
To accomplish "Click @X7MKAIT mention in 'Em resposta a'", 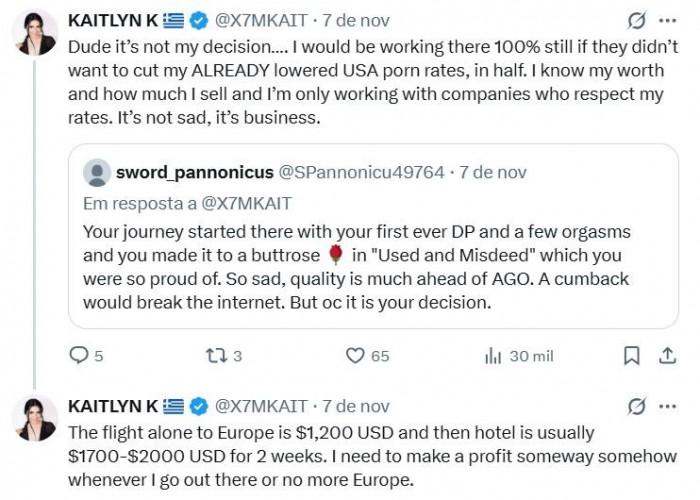I will coord(248,202).
